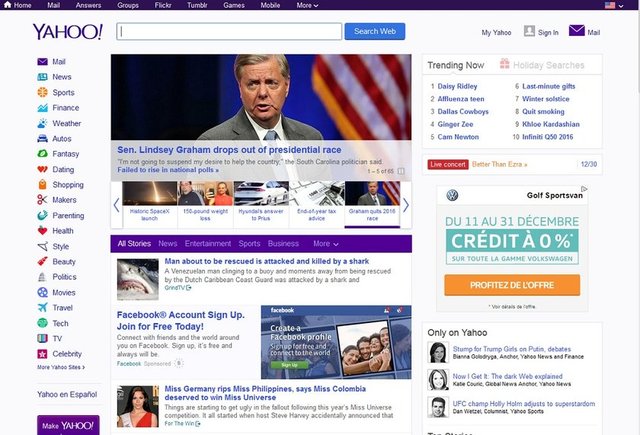Open My Yahoo link
This screenshot has height=435, width=640.
pos(496,33)
